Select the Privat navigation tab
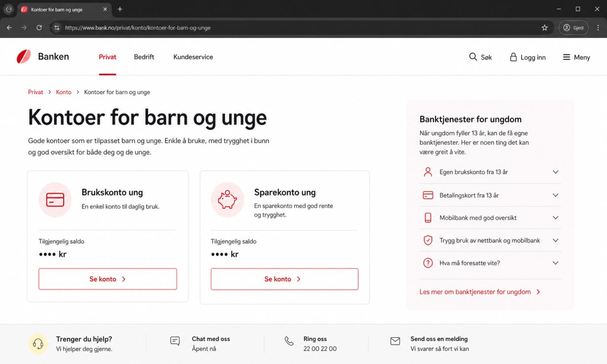Screen dimensions: 607x364 tap(107, 57)
